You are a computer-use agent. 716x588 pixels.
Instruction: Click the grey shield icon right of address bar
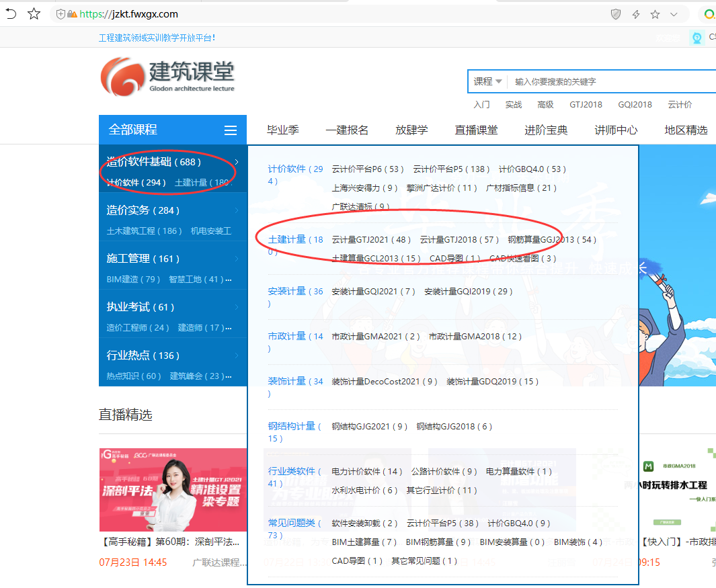616,14
